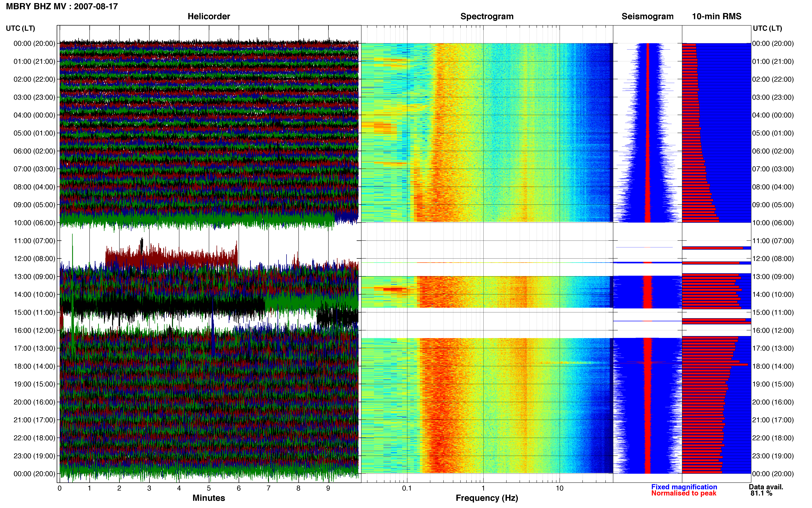The image size is (812, 508).
Task: Click '22:00 (18:00)' on the Helicorder time axis
Action: (34, 438)
